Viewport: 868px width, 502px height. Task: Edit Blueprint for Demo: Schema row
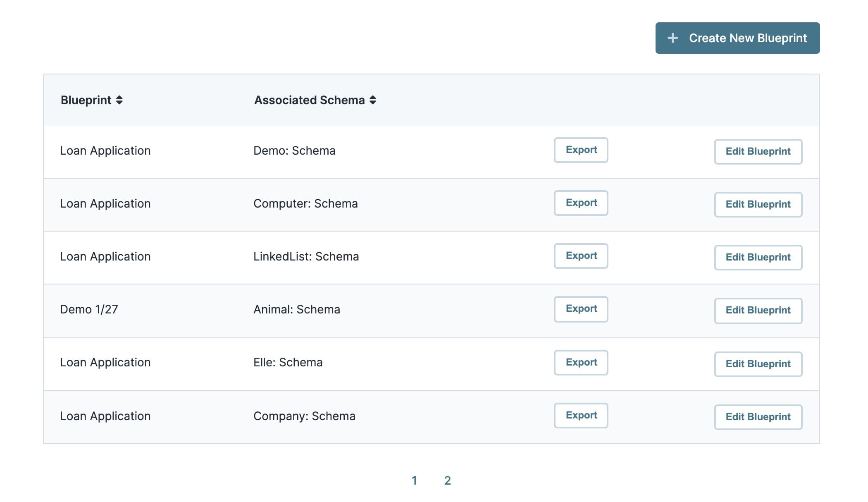758,152
